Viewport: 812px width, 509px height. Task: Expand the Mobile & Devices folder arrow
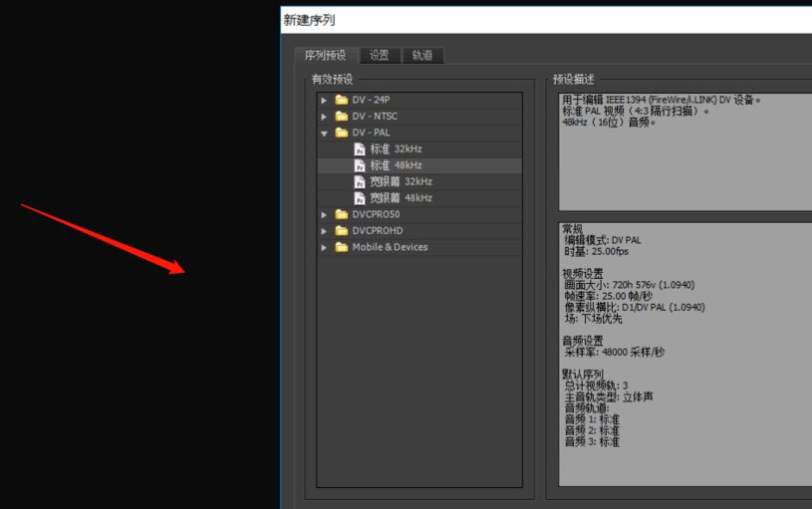(324, 247)
